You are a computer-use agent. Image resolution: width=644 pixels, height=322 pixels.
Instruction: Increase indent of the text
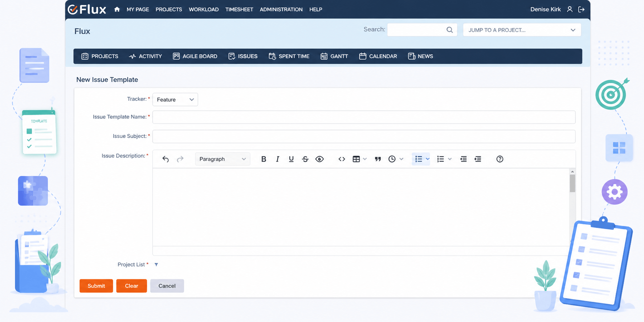pyautogui.click(x=478, y=159)
